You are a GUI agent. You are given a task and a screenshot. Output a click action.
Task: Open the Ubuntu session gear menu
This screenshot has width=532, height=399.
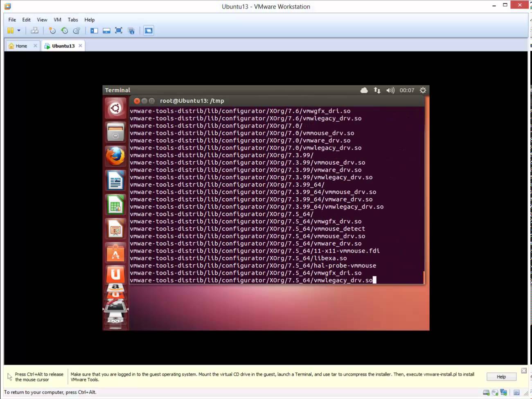click(423, 90)
